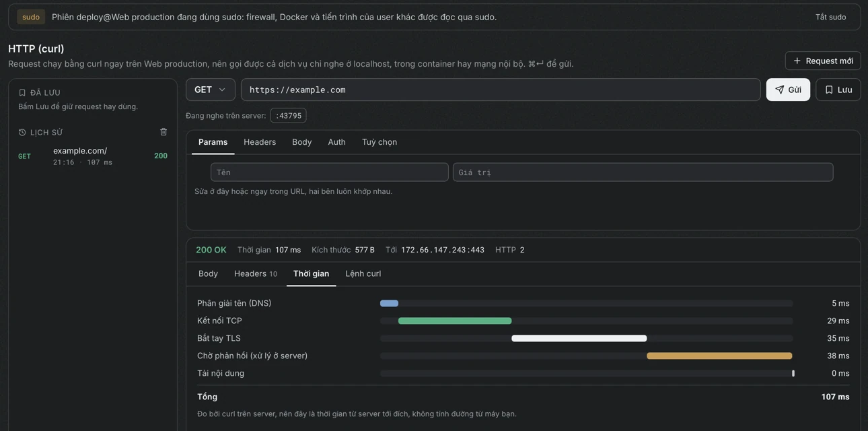Open the request Body tab
Viewport: 868px width, 431px height.
point(301,142)
